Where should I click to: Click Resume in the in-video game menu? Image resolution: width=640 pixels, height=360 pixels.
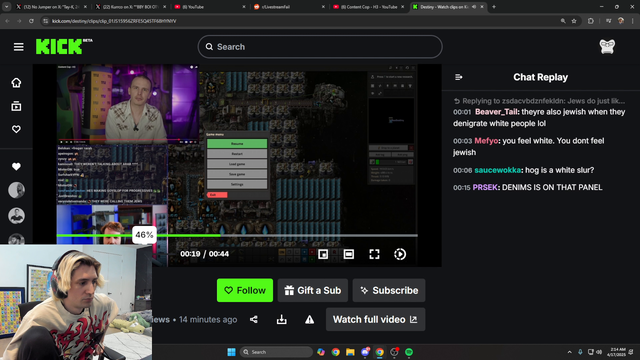pos(237,144)
